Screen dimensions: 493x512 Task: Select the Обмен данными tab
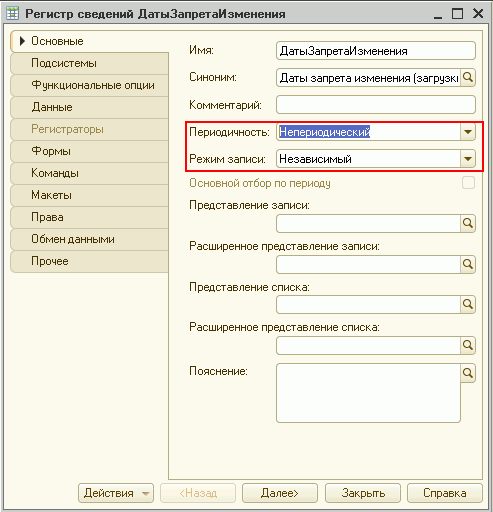tap(89, 239)
